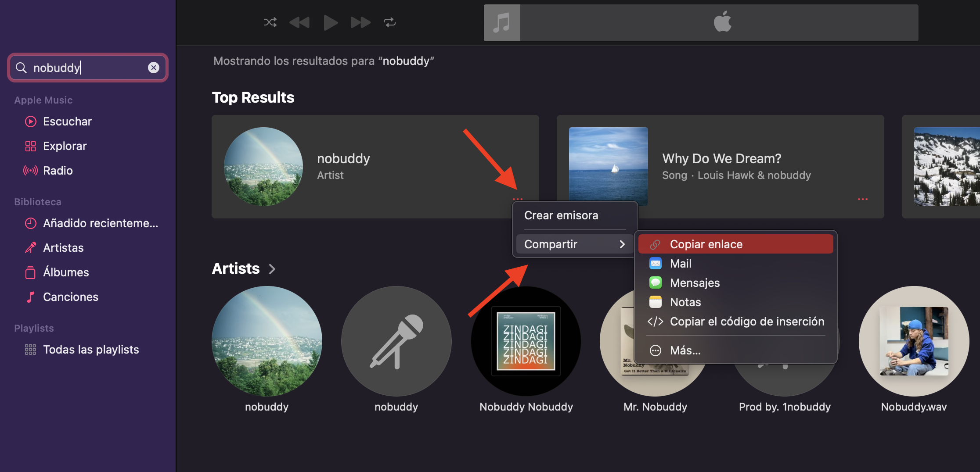This screenshot has height=472, width=980.
Task: Focus the nobuddy search field
Action: (x=88, y=68)
